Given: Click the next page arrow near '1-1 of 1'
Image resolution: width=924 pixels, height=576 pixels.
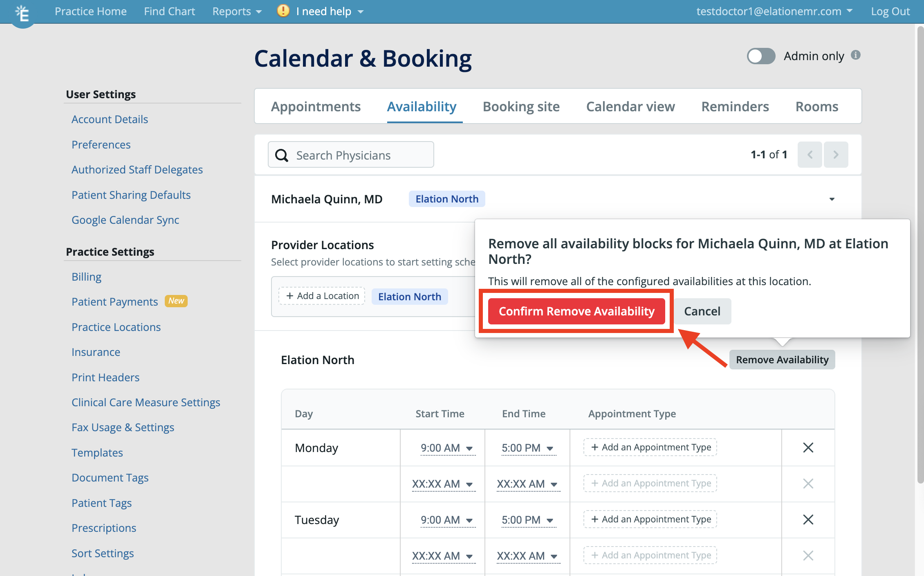Looking at the screenshot, I should click(x=836, y=154).
